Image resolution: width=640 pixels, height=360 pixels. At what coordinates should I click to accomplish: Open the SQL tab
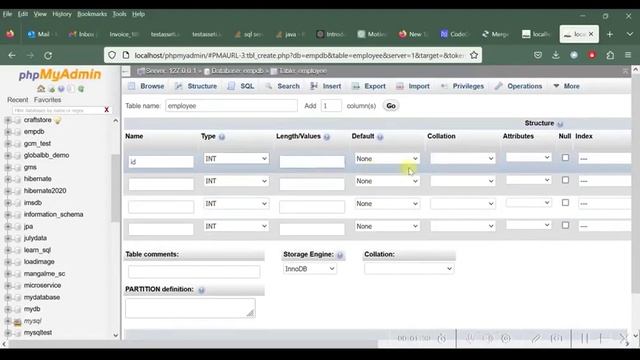241,86
